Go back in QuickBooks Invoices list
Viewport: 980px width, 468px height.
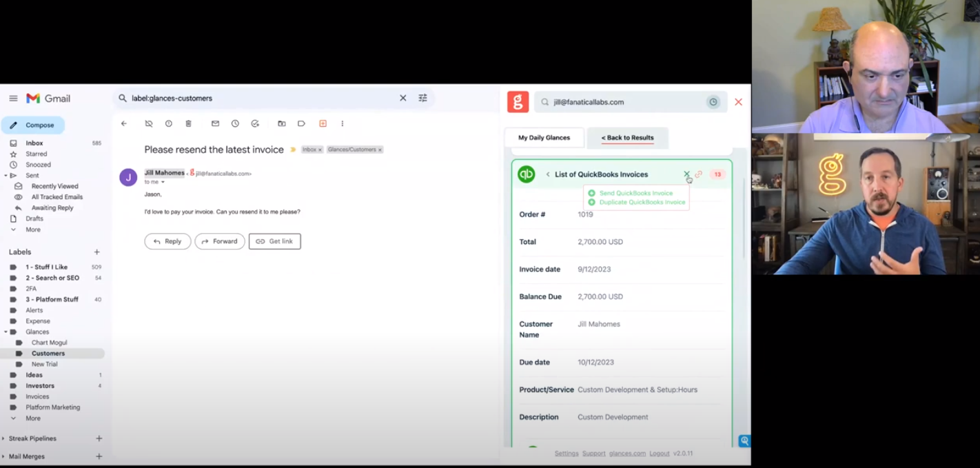click(x=548, y=174)
